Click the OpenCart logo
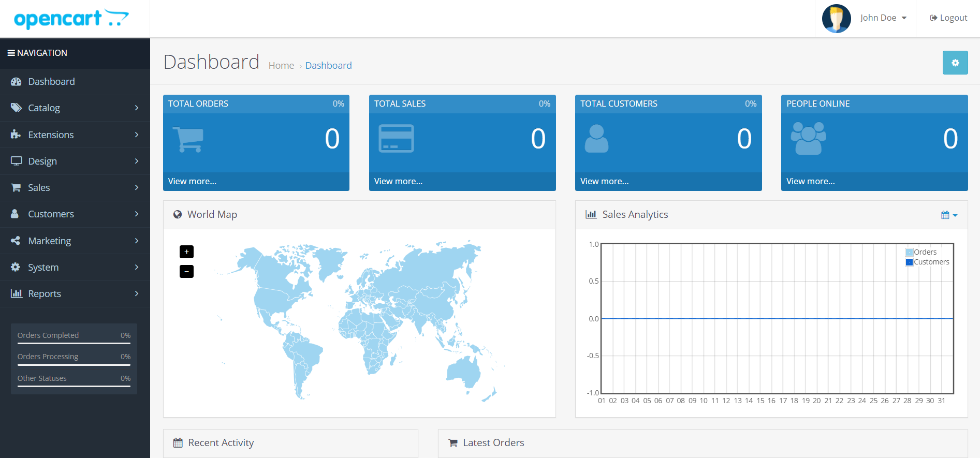This screenshot has width=980, height=458. tap(71, 19)
